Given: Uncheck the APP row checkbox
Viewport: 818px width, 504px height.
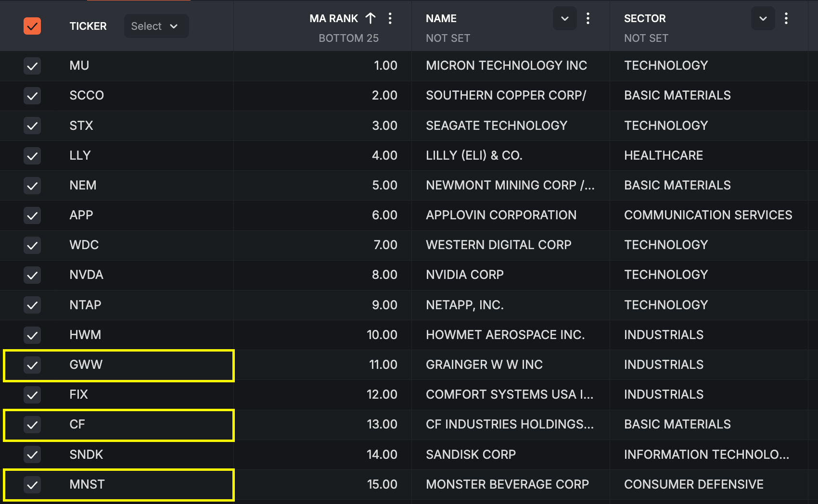Looking at the screenshot, I should pos(32,215).
